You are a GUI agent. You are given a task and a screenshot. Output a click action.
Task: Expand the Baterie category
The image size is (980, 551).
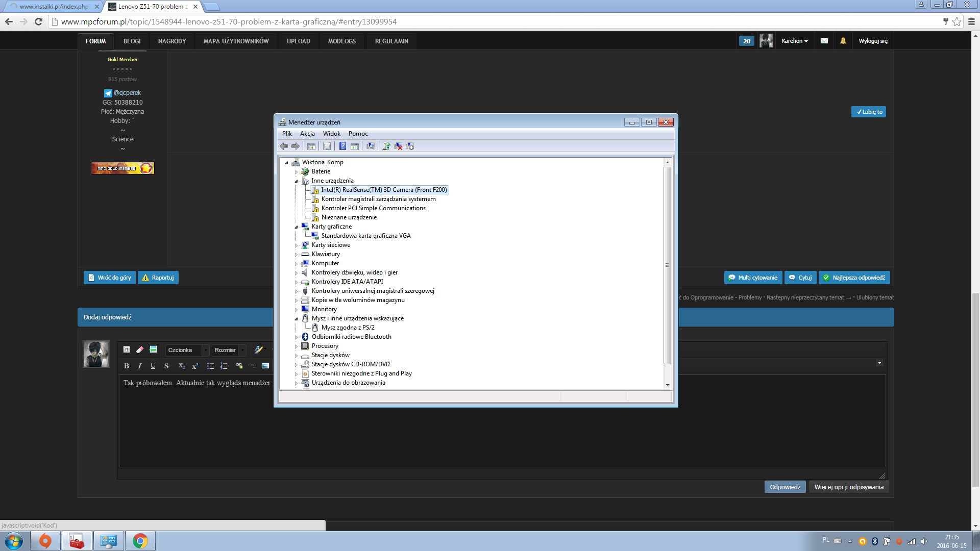tap(296, 172)
